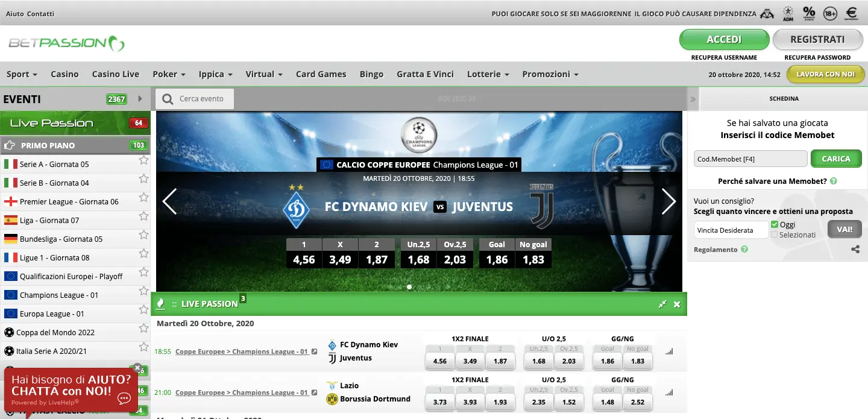Click the share icon in Schedina panel
868x419 pixels.
tap(855, 249)
